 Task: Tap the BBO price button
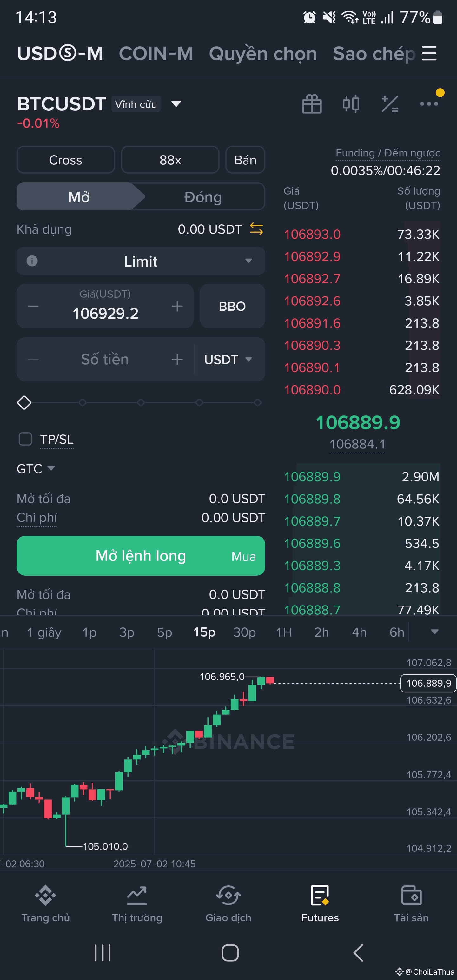pyautogui.click(x=232, y=306)
